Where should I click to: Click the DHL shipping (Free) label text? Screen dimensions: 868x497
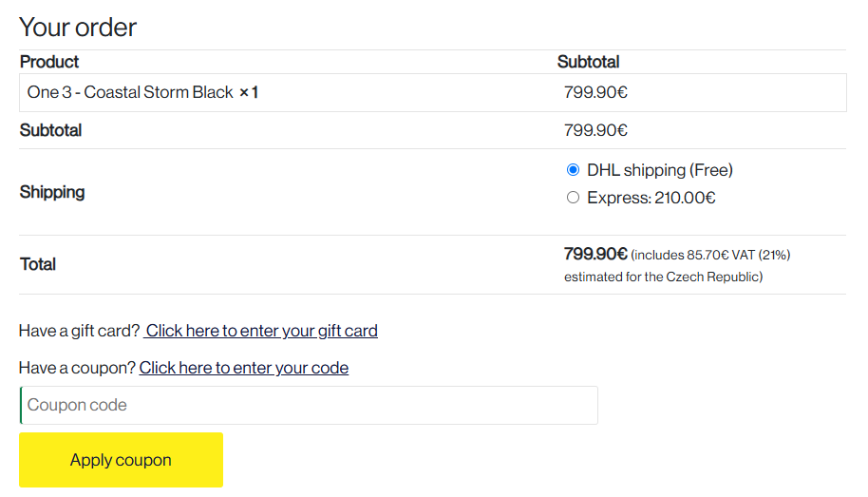click(x=660, y=170)
